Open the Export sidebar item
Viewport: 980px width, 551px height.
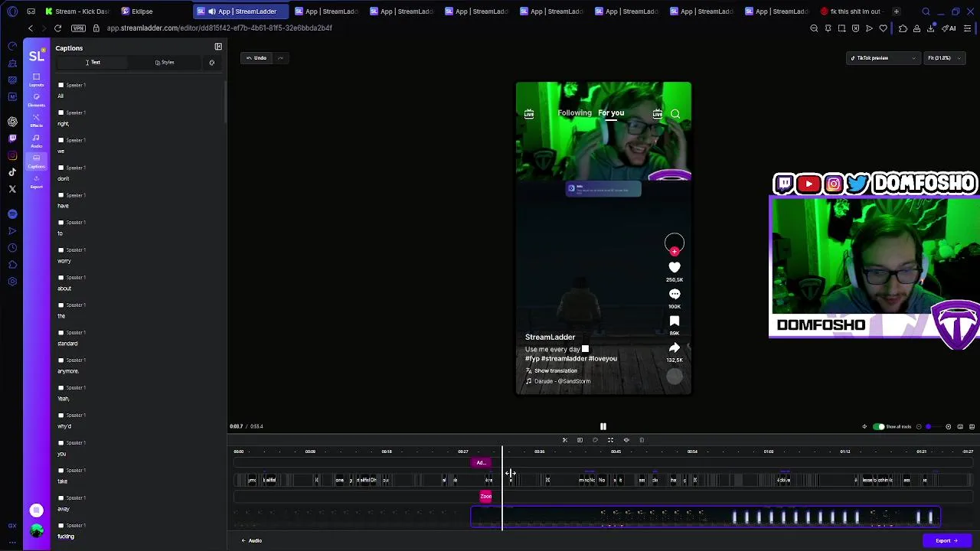pyautogui.click(x=36, y=182)
